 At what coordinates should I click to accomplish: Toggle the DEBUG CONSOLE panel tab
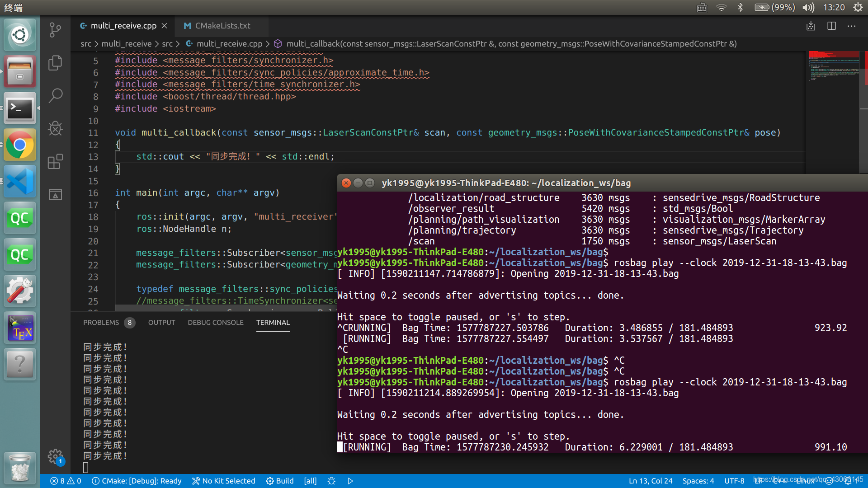pos(216,322)
